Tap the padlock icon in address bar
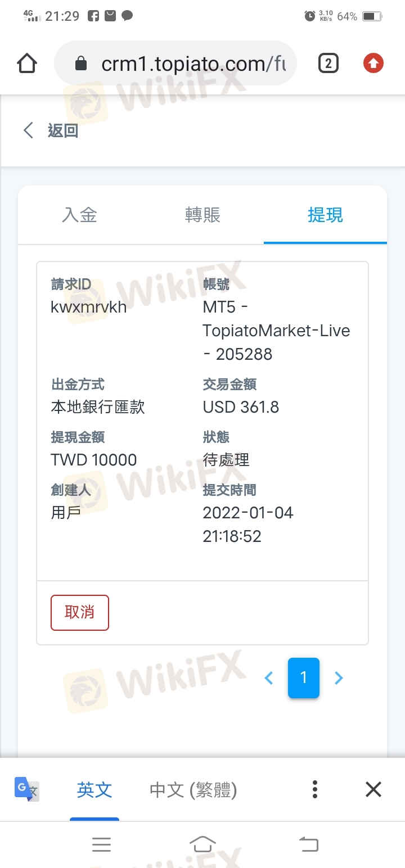Viewport: 405px width, 868px height. (x=81, y=64)
